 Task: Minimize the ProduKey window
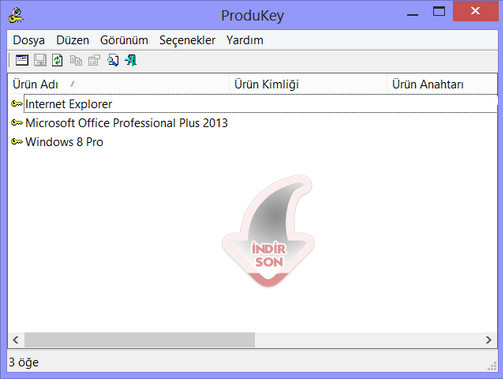tap(412, 15)
